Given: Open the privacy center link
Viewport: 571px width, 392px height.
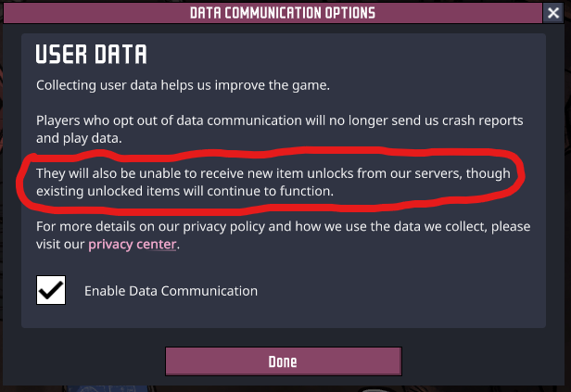Looking at the screenshot, I should (132, 245).
